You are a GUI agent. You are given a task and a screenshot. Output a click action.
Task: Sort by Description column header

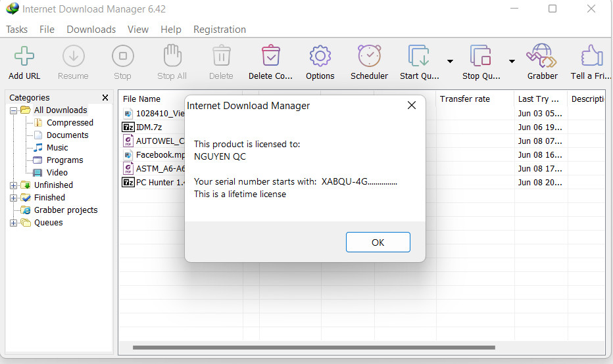click(586, 99)
